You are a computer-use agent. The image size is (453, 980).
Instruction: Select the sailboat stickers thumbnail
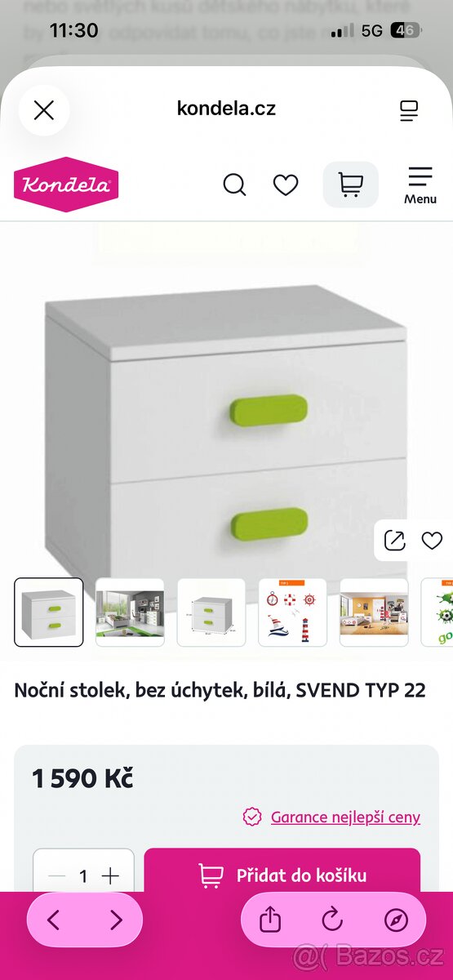coord(293,612)
